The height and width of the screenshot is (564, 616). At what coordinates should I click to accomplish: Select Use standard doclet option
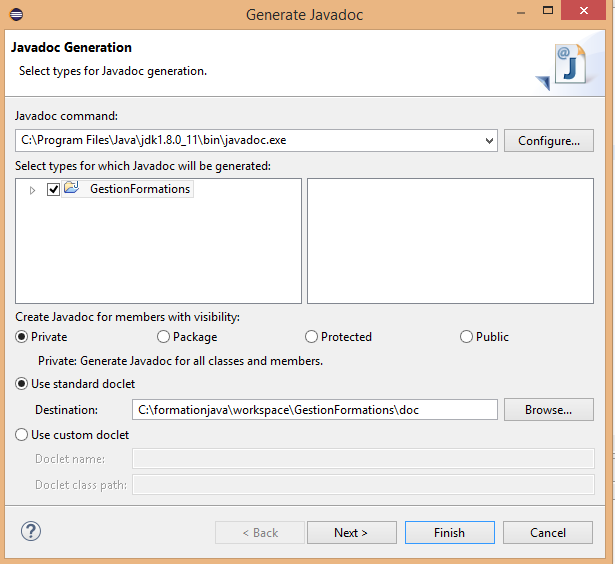(x=22, y=384)
